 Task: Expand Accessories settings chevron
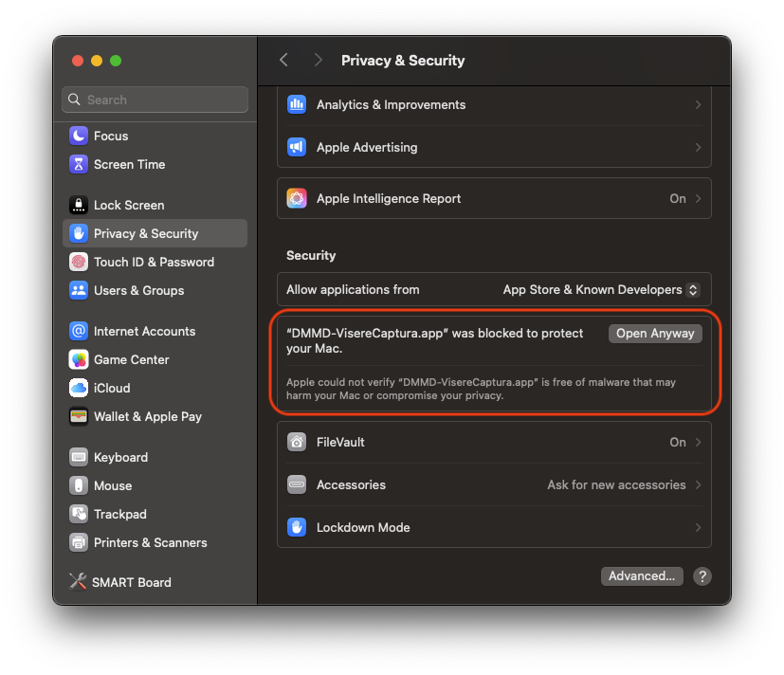coord(698,484)
